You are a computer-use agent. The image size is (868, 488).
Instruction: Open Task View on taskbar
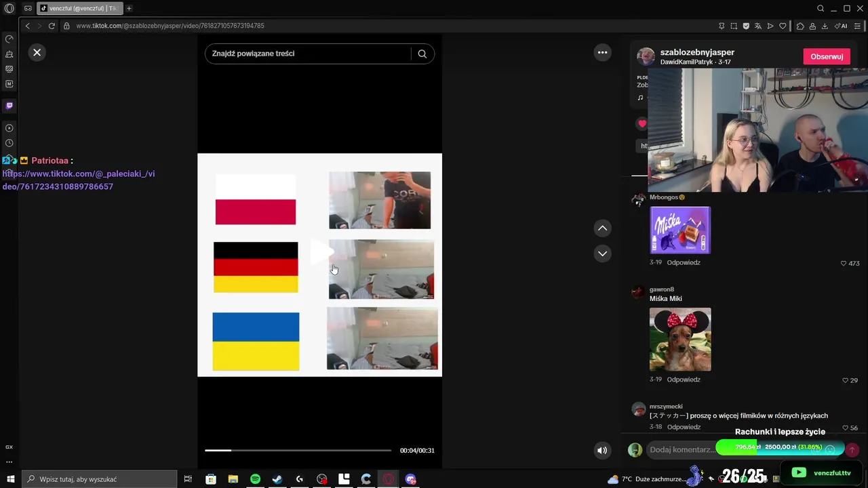(x=188, y=479)
